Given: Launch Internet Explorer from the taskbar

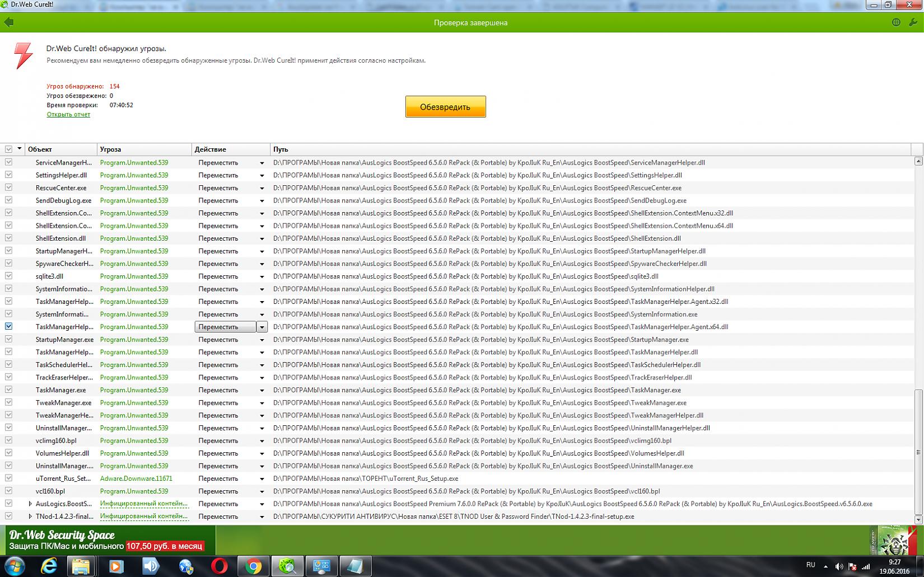Looking at the screenshot, I should 49,566.
